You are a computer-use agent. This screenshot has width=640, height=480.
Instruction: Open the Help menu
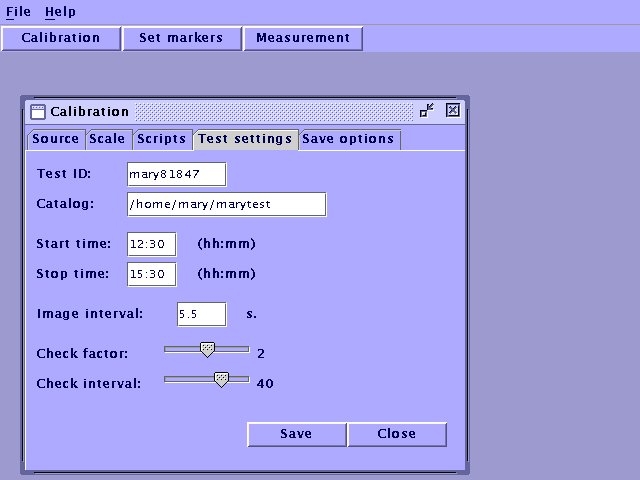pyautogui.click(x=60, y=12)
